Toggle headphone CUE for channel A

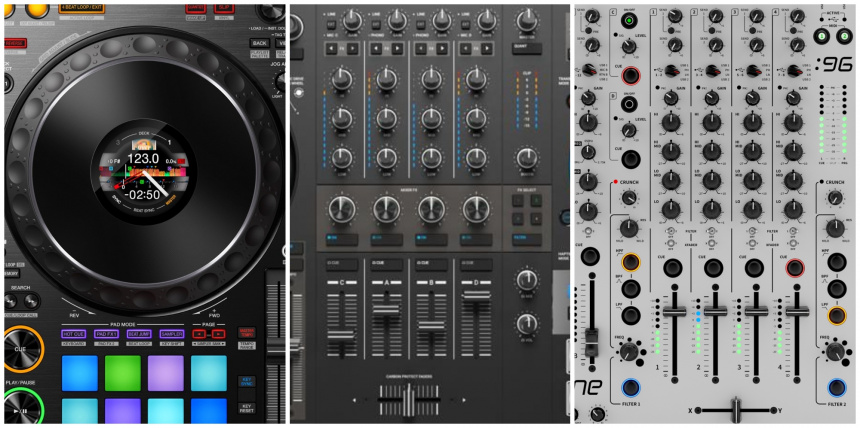[x=386, y=264]
